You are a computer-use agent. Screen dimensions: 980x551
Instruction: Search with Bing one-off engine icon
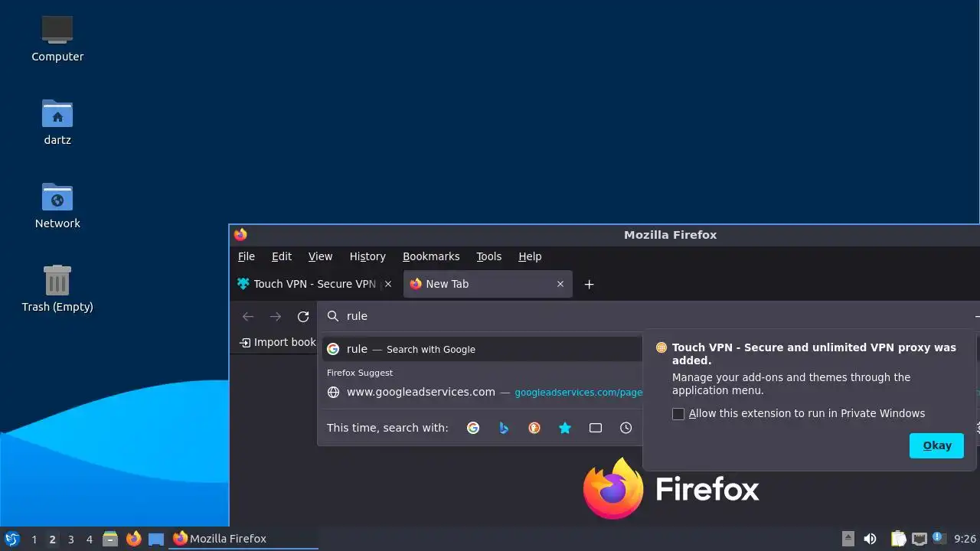click(504, 428)
